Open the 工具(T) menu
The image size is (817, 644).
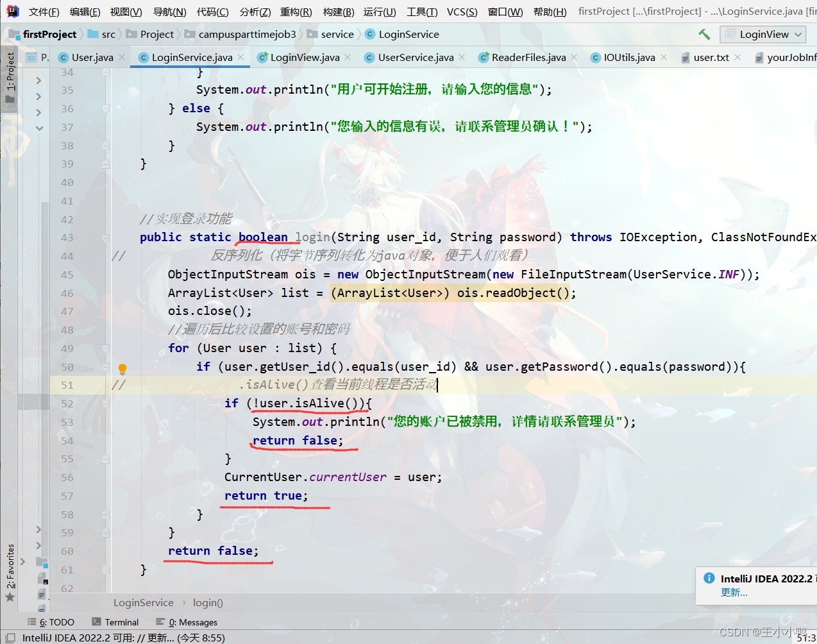pos(422,12)
